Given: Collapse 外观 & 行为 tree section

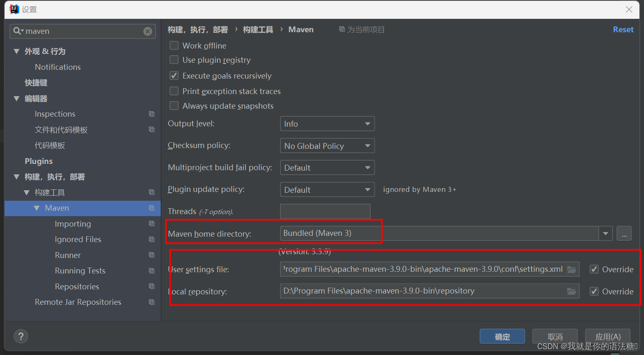Looking at the screenshot, I should click(x=17, y=51).
